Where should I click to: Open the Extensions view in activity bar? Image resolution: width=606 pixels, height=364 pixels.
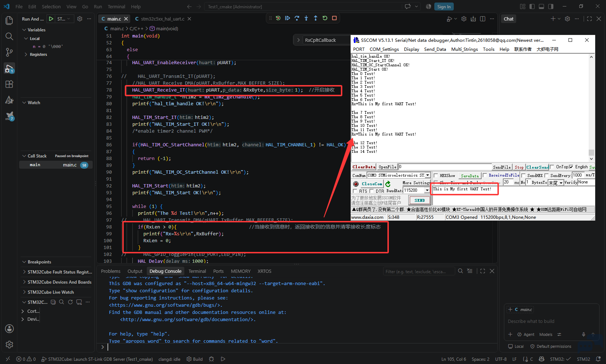click(x=9, y=84)
